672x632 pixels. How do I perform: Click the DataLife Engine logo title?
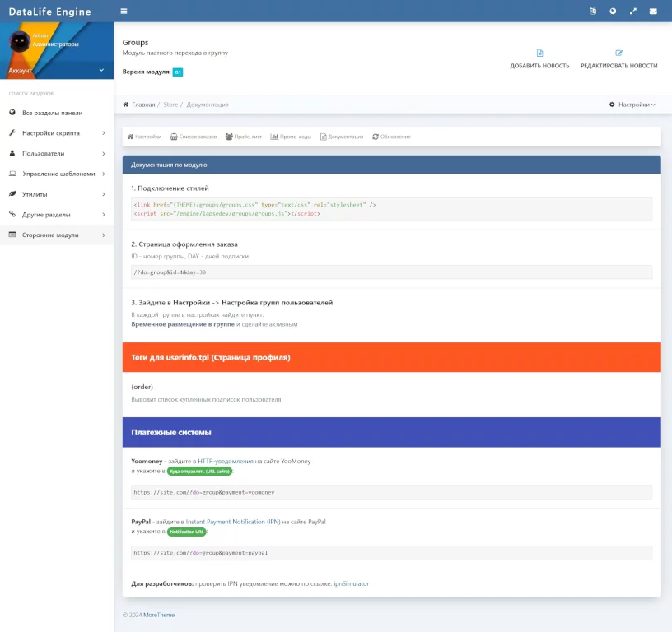coord(49,12)
